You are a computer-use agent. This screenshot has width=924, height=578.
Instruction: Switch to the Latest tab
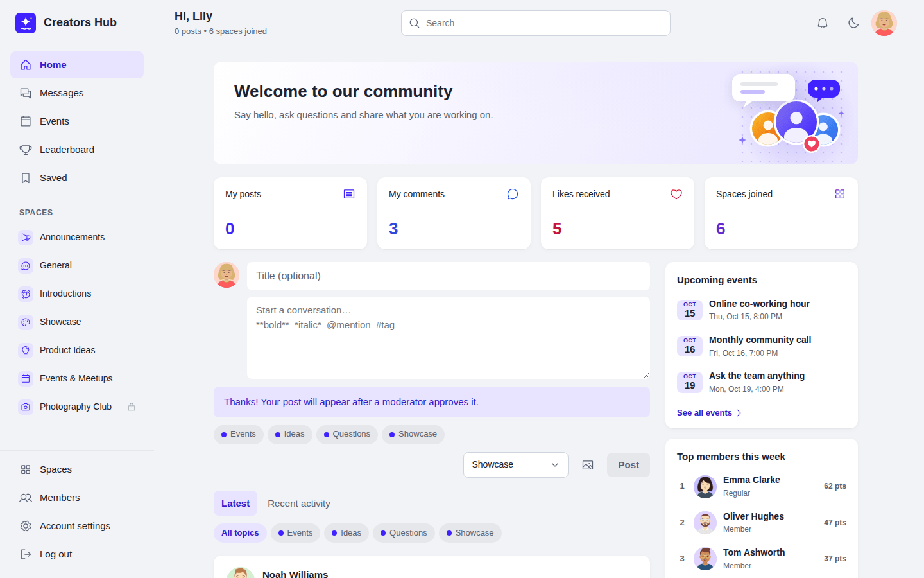pyautogui.click(x=235, y=504)
